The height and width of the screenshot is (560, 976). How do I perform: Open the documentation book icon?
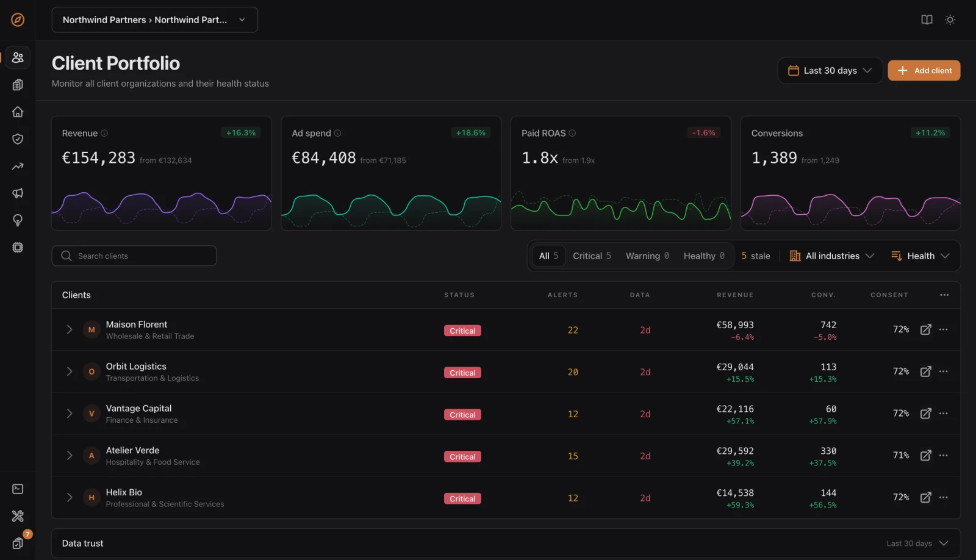coord(927,20)
